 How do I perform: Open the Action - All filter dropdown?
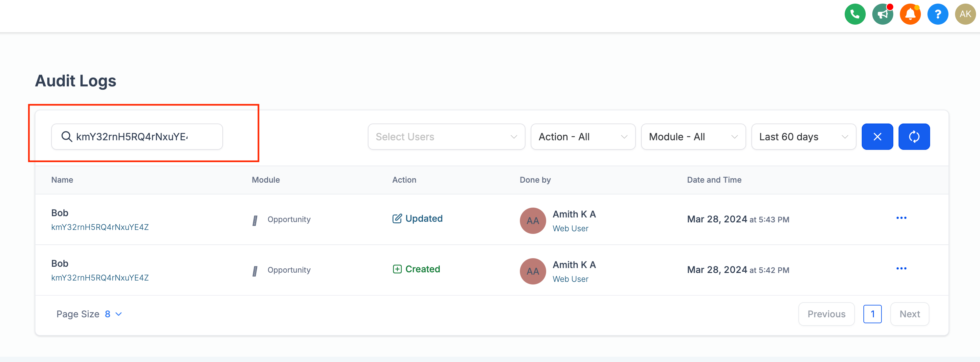(582, 137)
